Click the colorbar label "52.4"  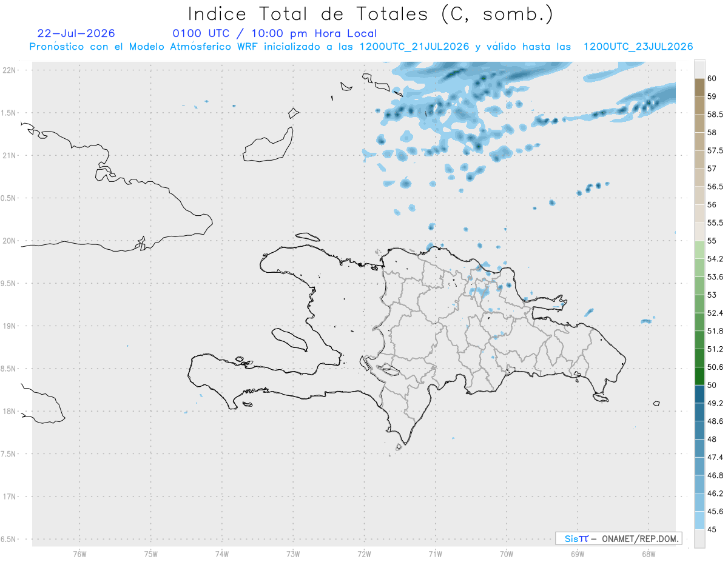(715, 313)
